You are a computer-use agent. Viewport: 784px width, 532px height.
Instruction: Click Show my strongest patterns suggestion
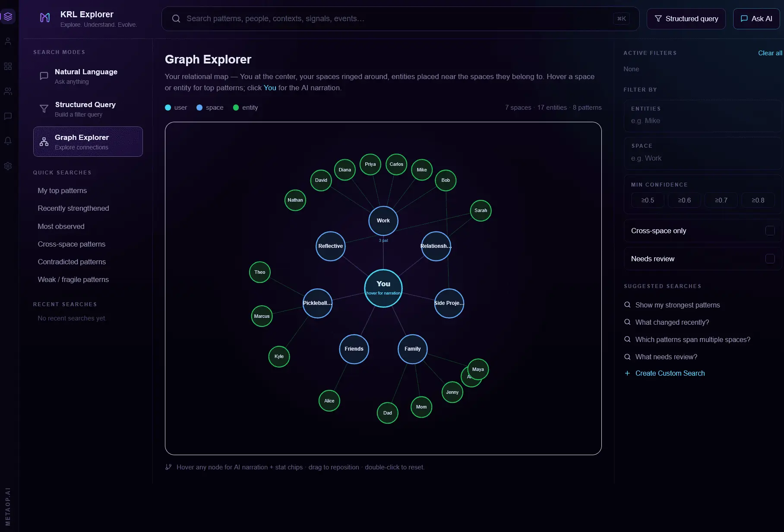pos(677,305)
